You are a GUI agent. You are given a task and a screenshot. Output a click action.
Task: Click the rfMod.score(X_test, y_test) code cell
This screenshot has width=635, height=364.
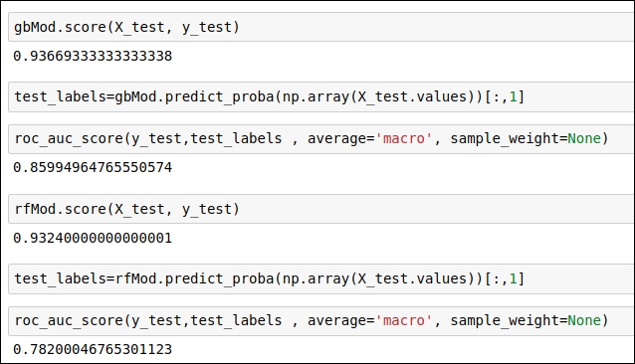[x=321, y=209]
